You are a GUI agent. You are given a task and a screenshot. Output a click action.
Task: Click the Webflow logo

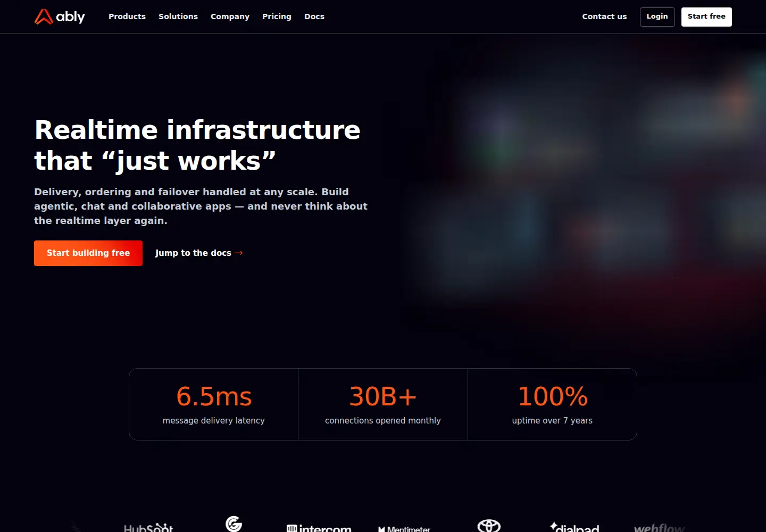660,527
